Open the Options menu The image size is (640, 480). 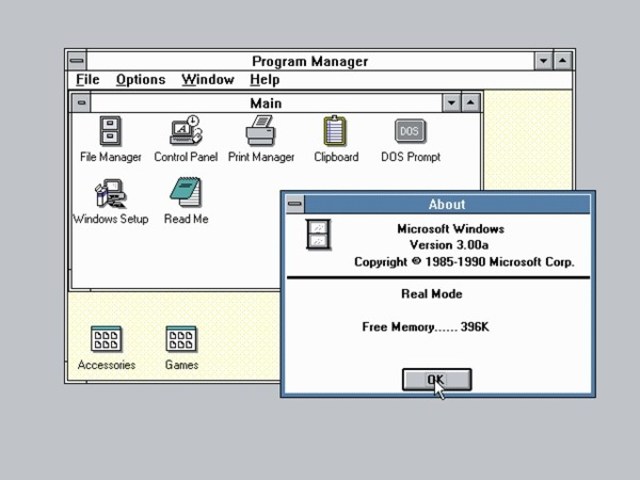(x=141, y=79)
